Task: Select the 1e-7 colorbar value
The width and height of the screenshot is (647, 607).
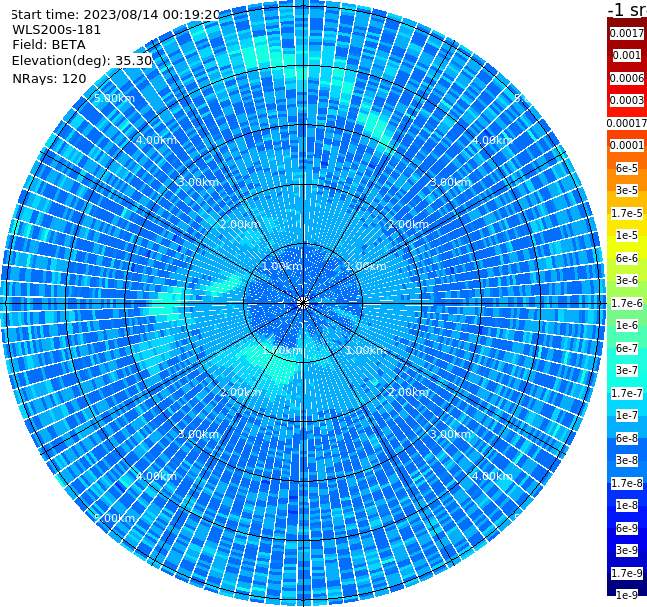Action: [627, 415]
